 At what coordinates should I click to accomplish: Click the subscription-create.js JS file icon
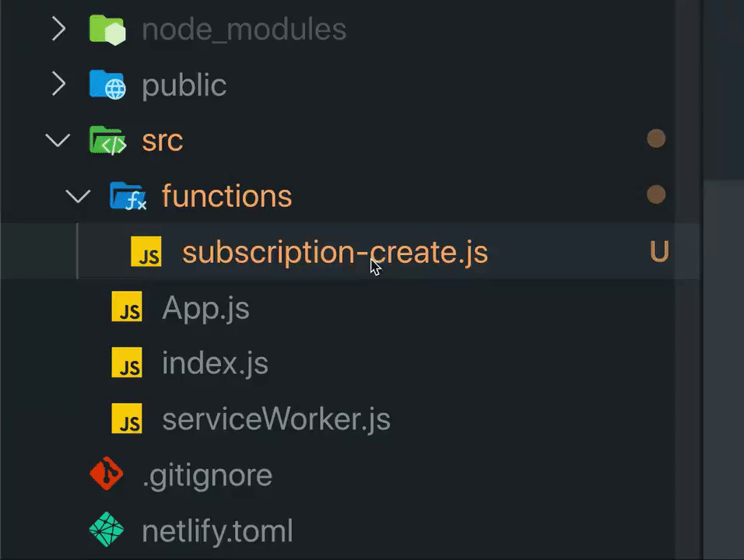click(146, 253)
